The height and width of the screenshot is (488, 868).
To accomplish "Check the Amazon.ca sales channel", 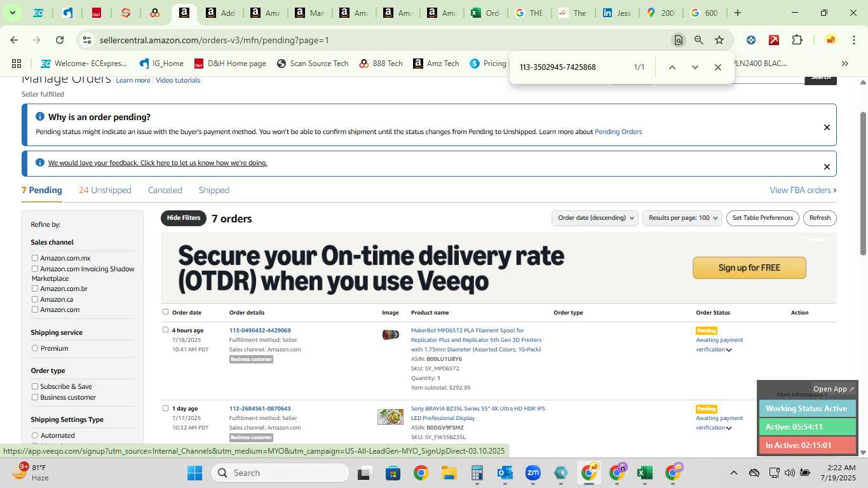I will [x=35, y=299].
